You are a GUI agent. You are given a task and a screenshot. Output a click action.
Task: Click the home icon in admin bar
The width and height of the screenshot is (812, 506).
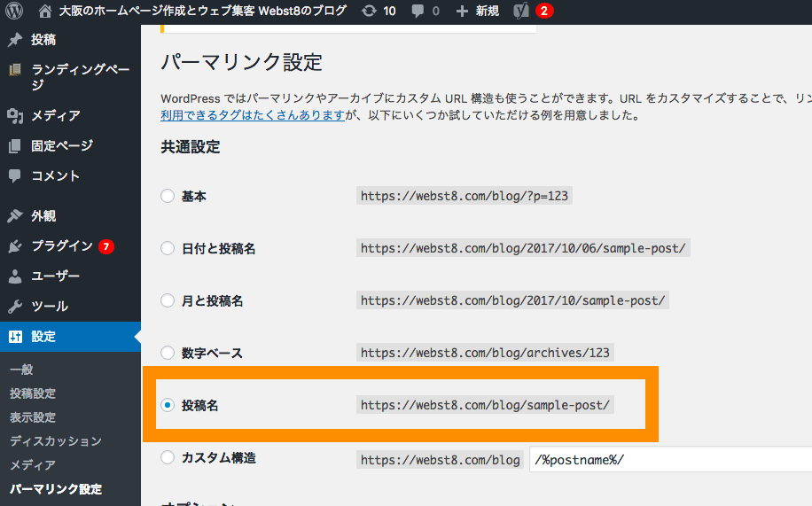click(45, 11)
